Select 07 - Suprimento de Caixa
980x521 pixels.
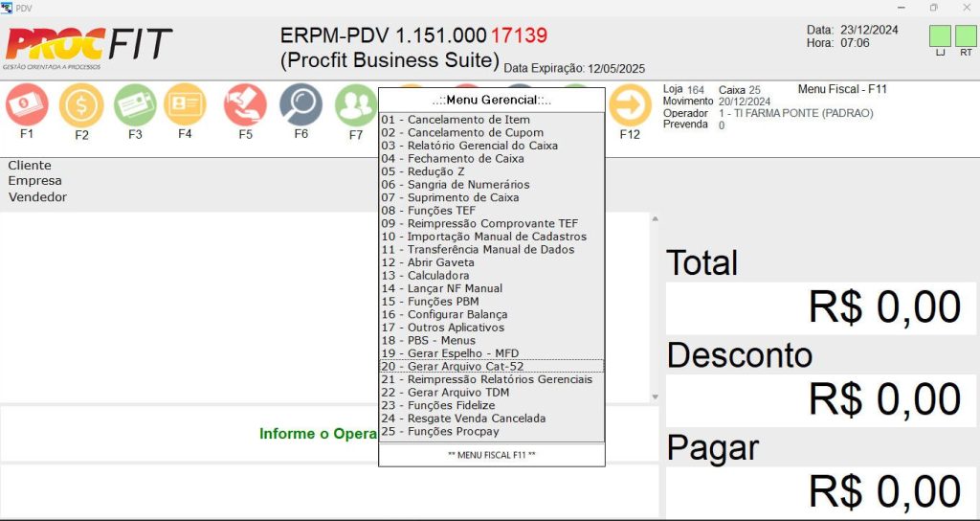pyautogui.click(x=492, y=197)
